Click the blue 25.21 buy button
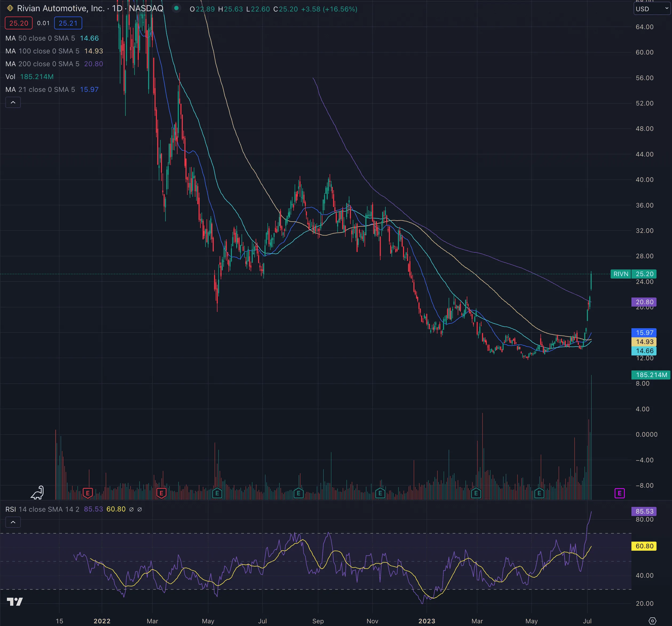This screenshot has width=672, height=626. point(68,23)
